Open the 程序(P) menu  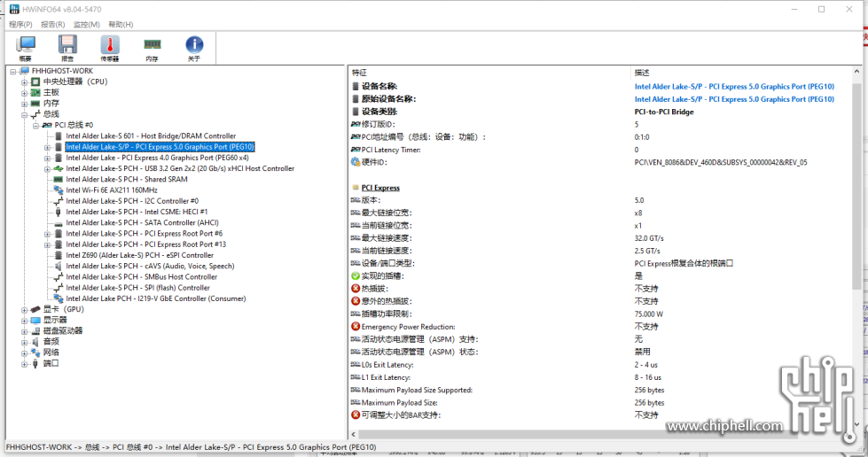[20, 24]
